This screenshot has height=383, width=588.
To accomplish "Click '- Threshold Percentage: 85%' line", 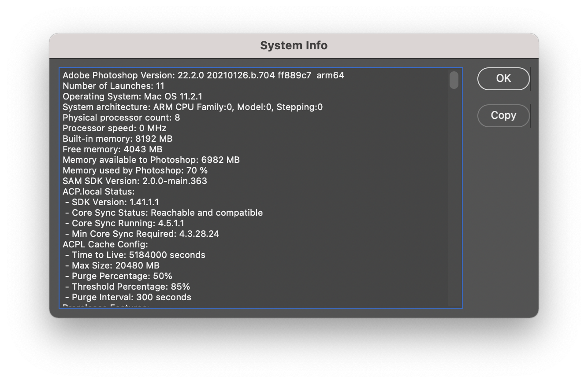I will 127,287.
